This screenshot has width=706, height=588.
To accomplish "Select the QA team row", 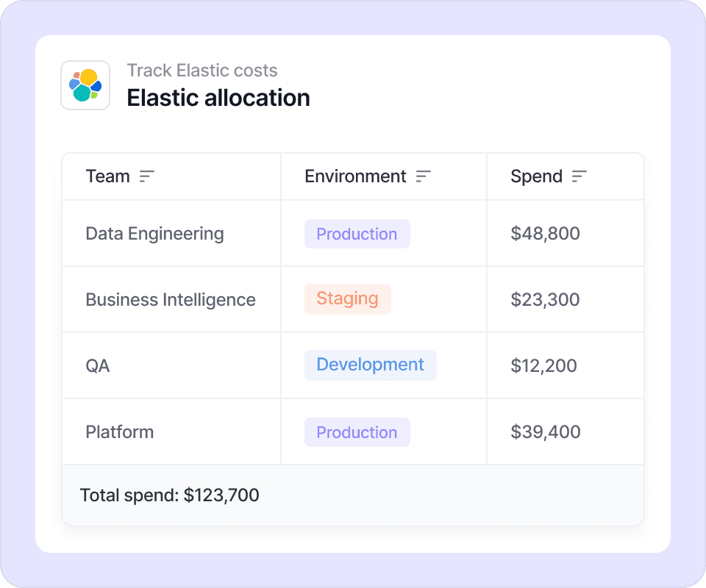I will [98, 366].
